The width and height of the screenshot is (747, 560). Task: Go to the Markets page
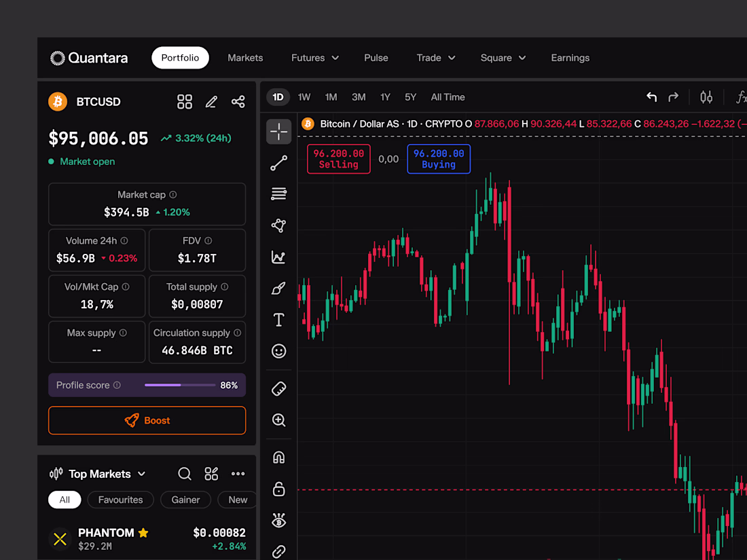245,58
